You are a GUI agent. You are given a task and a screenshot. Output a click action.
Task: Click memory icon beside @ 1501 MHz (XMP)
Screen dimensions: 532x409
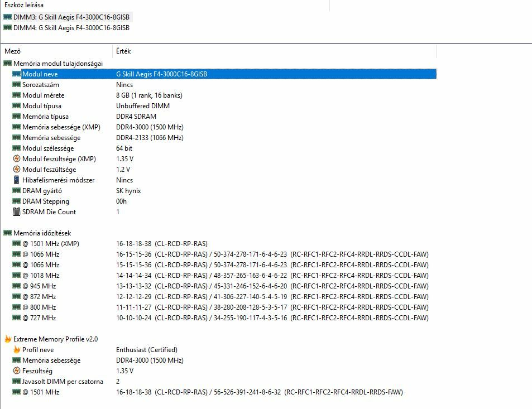16,243
